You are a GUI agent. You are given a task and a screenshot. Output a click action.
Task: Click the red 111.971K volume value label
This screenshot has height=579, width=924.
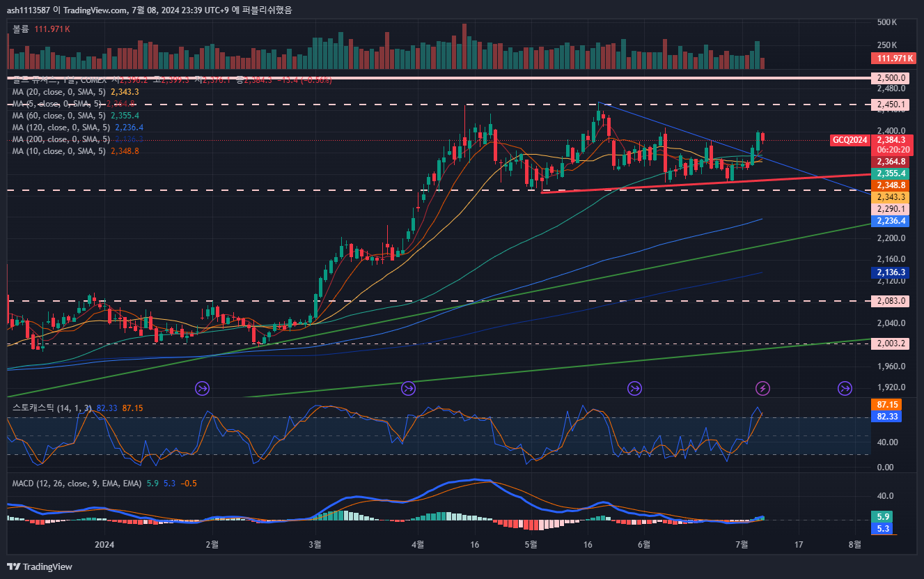click(894, 59)
